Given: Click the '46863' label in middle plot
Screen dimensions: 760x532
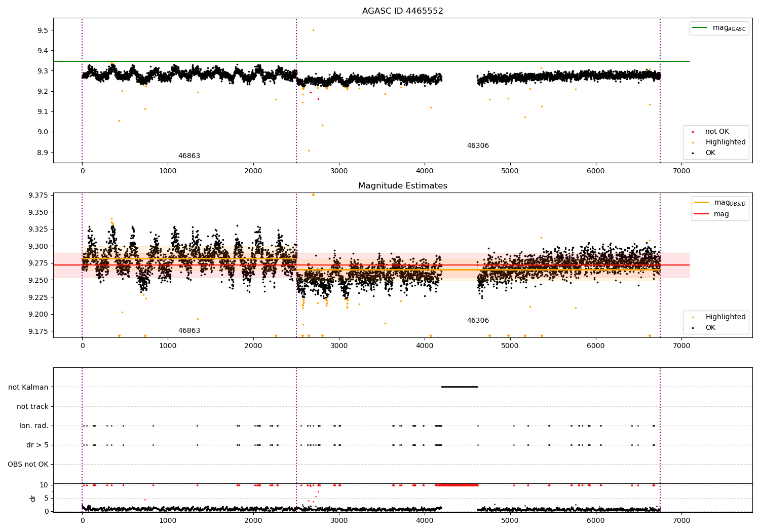Looking at the screenshot, I should (x=189, y=331).
